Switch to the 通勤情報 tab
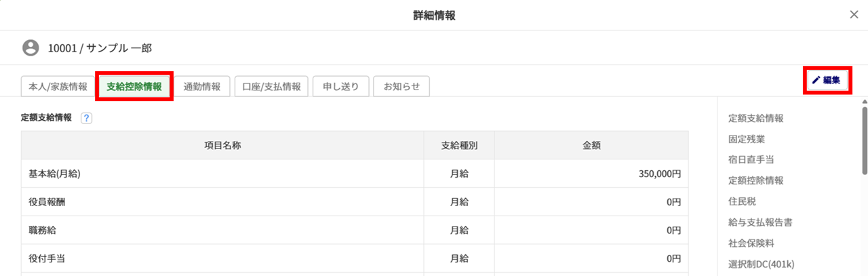The width and height of the screenshot is (868, 276). point(202,87)
